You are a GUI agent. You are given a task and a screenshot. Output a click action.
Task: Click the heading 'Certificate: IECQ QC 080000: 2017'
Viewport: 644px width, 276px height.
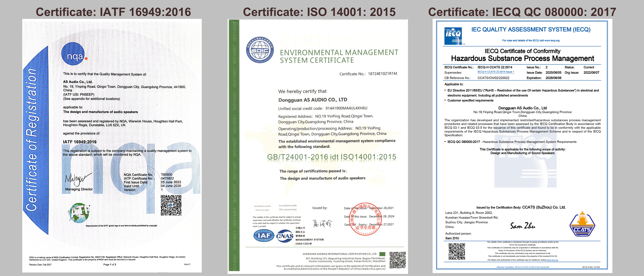click(522, 12)
